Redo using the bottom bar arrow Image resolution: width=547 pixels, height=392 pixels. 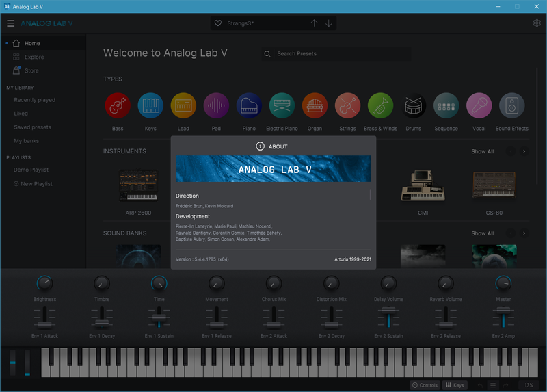(505, 385)
